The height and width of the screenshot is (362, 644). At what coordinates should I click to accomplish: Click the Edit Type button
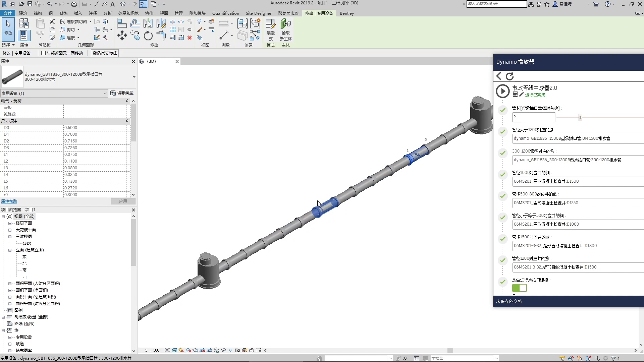(122, 93)
